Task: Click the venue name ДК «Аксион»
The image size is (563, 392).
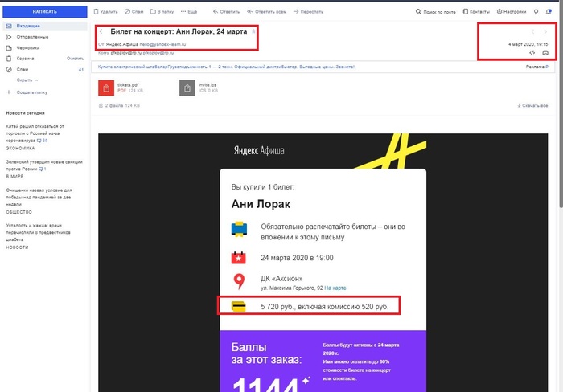Action: (281, 278)
